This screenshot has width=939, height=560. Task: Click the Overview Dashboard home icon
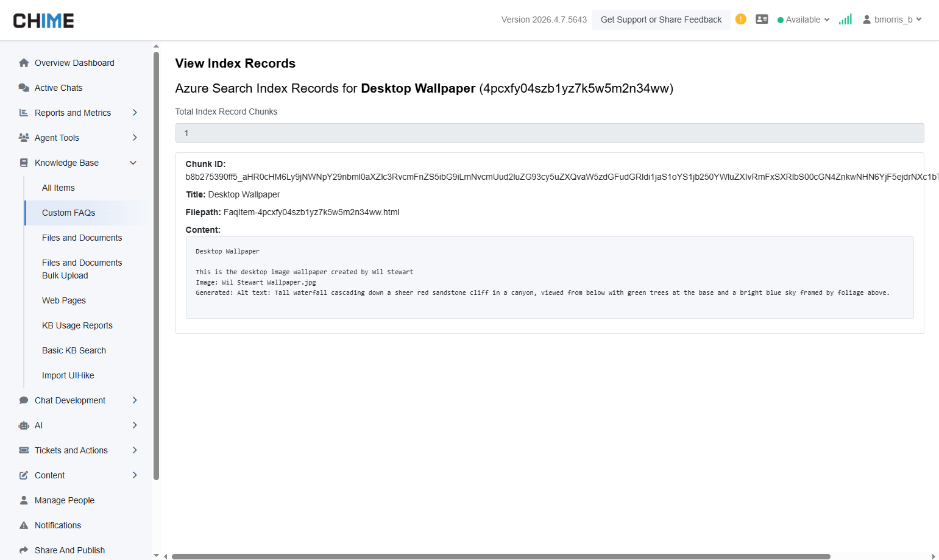[x=24, y=63]
